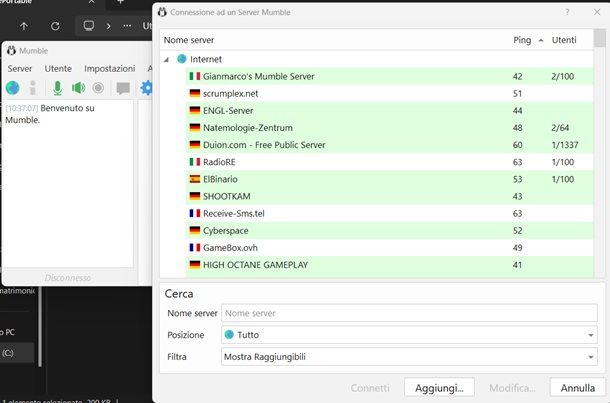Image resolution: width=610 pixels, height=403 pixels.
Task: Select the Natemologie-Zentrum server
Action: click(x=389, y=128)
